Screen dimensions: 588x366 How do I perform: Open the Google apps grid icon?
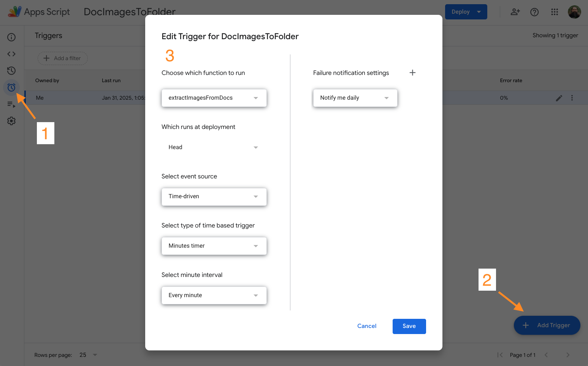(x=555, y=12)
